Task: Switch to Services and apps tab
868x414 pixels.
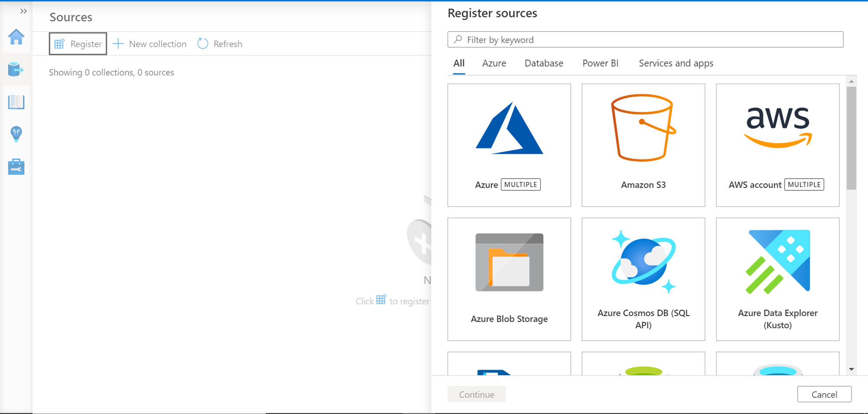Action: 676,63
